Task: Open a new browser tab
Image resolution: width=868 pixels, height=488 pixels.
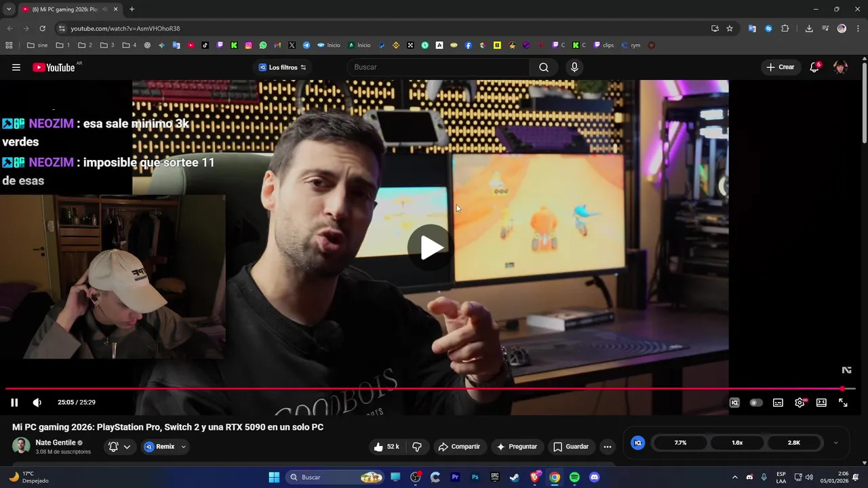Action: point(132,9)
